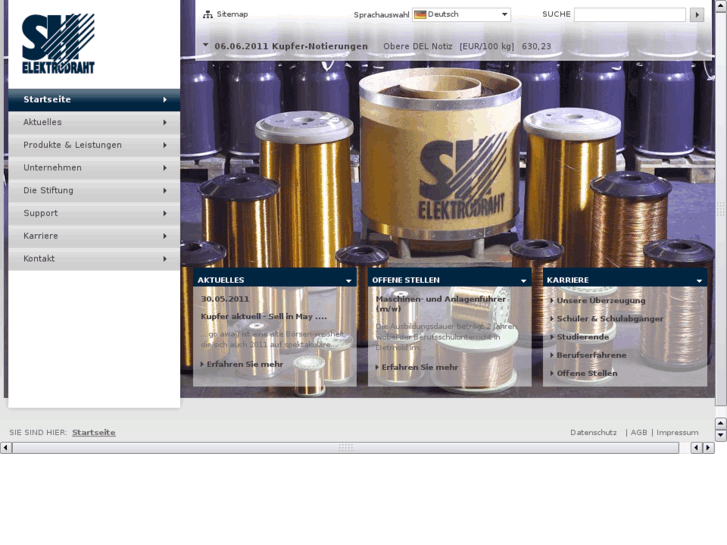Viewport: 727px width, 545px height.
Task: Open the Berufserfahrene link
Action: click(591, 355)
